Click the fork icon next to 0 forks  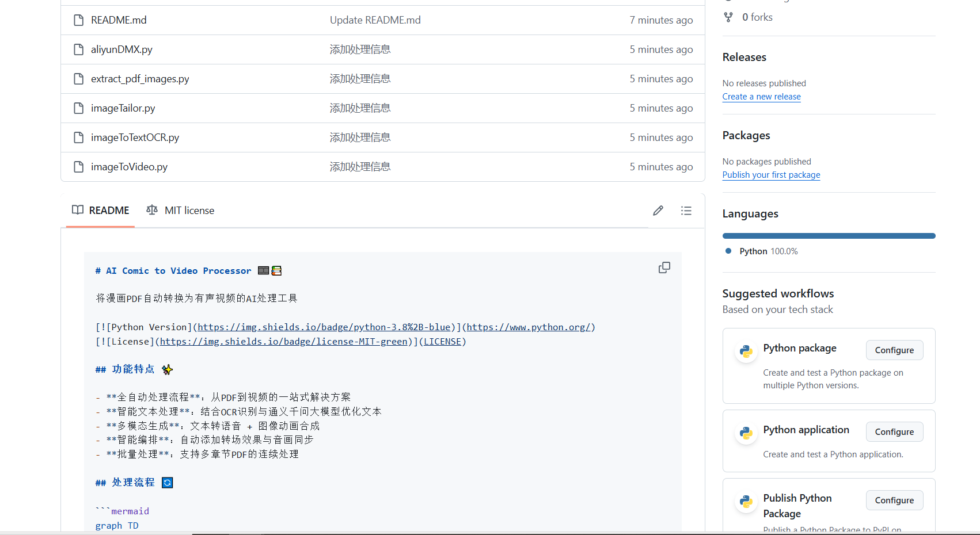[x=728, y=17]
